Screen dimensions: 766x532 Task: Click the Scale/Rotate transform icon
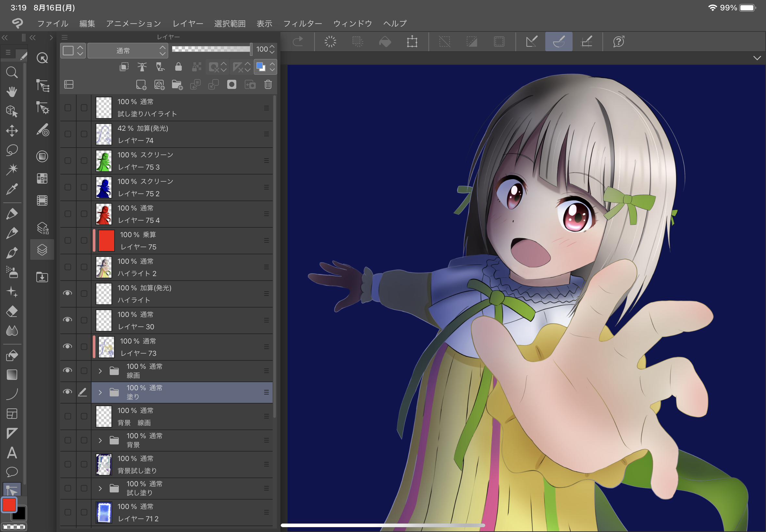(412, 42)
